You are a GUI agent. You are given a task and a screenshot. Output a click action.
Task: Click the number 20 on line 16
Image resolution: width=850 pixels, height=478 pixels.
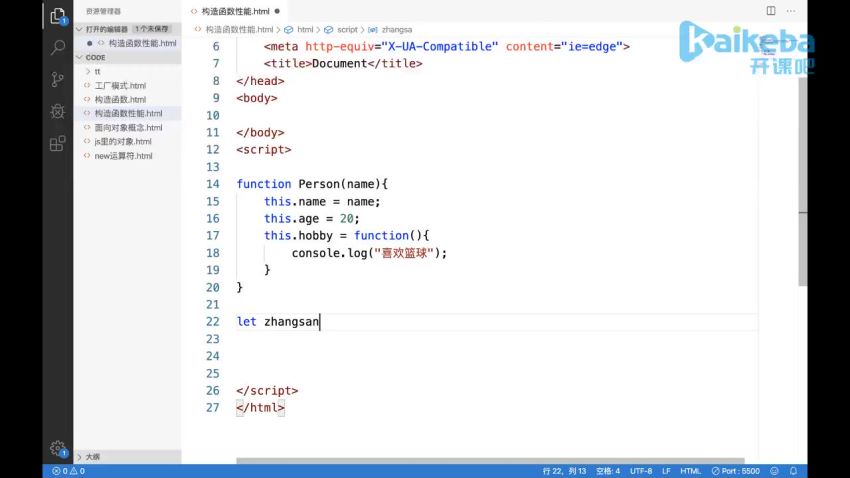click(346, 218)
